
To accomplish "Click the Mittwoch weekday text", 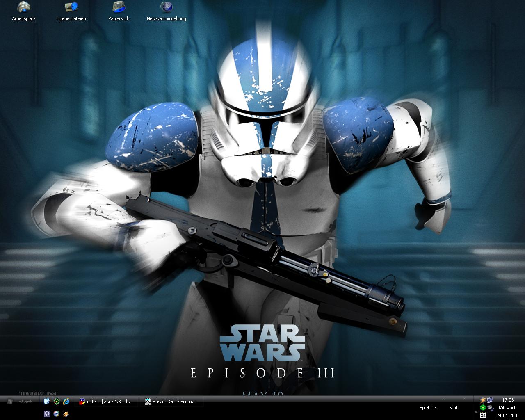I will (x=508, y=408).
